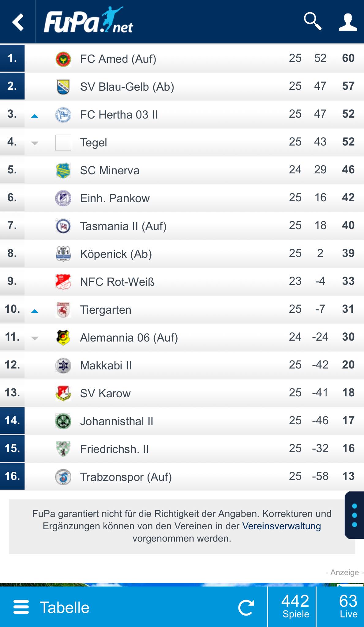
Task: Open the Tabelle menu label
Action: pyautogui.click(x=65, y=607)
